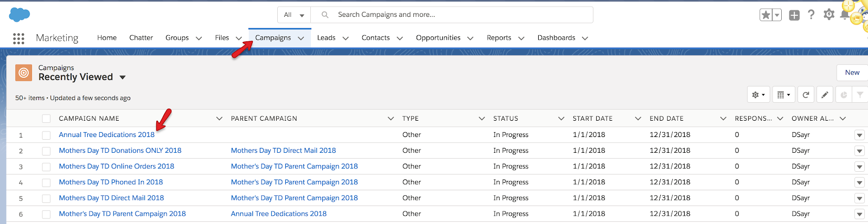Select checkbox for Annual Tree Dedications 2018
This screenshot has height=224, width=868.
(x=46, y=135)
